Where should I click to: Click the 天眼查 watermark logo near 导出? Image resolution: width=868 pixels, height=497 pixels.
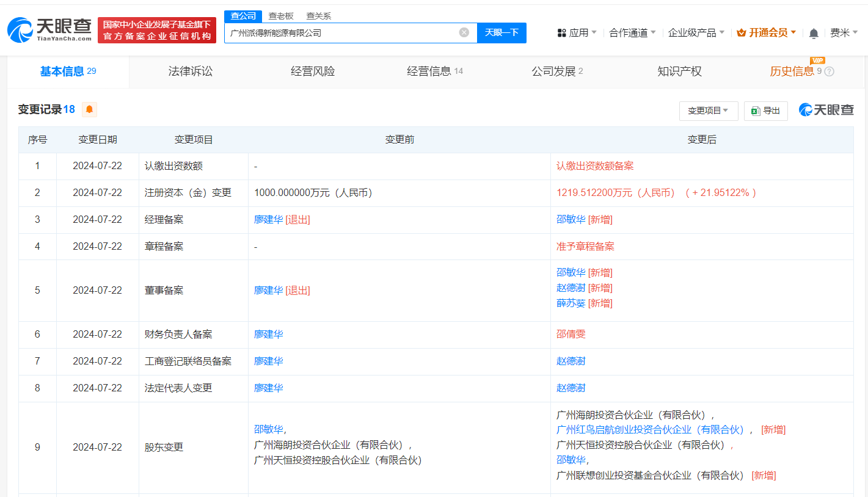click(826, 110)
